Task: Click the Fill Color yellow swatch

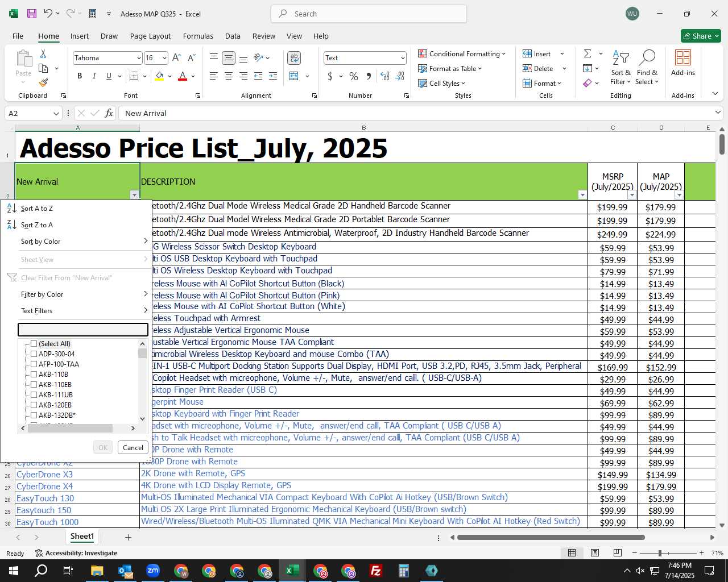Action: [x=159, y=76]
